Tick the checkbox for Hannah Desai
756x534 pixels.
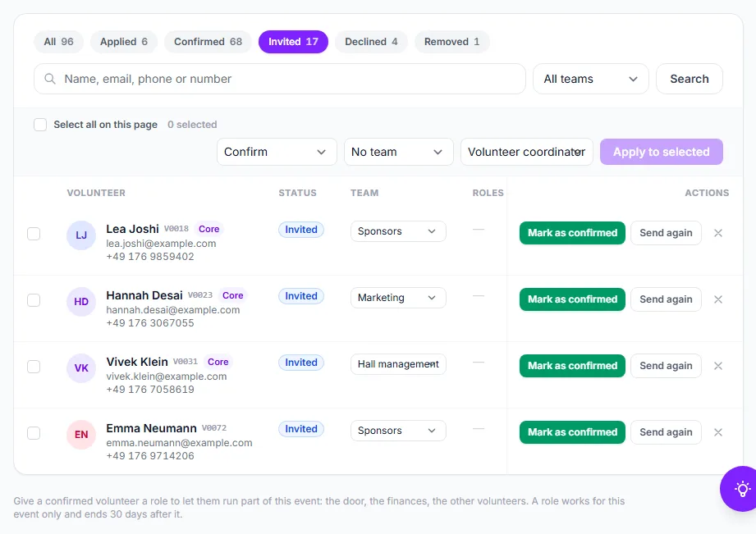[34, 301]
